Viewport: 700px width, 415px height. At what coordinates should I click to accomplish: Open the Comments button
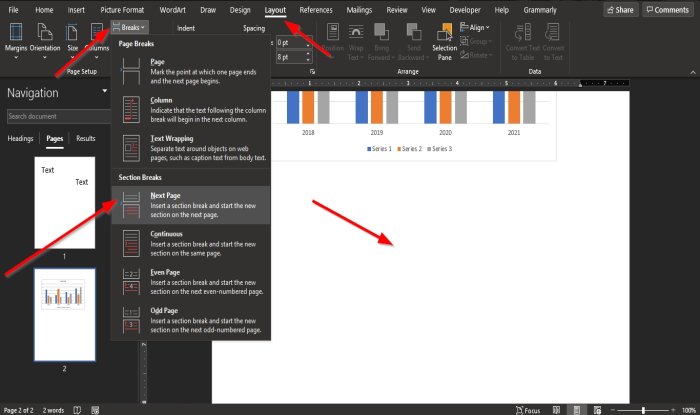668,10
